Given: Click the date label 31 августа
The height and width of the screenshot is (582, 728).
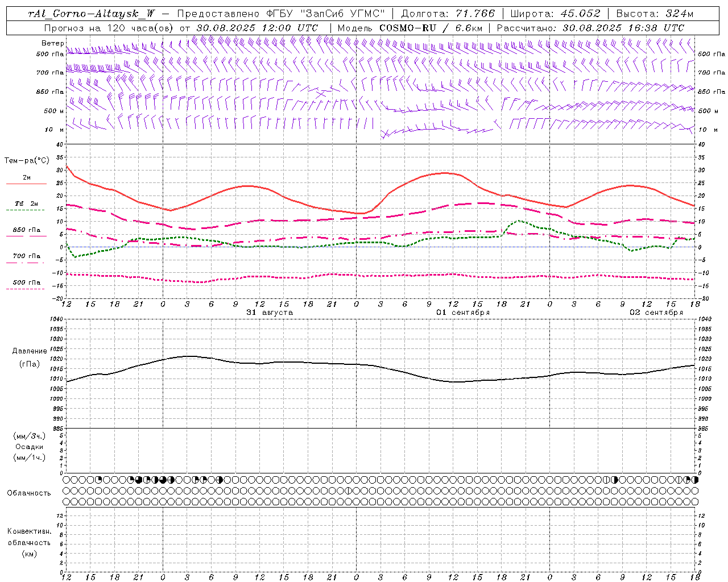Looking at the screenshot, I should tap(270, 313).
